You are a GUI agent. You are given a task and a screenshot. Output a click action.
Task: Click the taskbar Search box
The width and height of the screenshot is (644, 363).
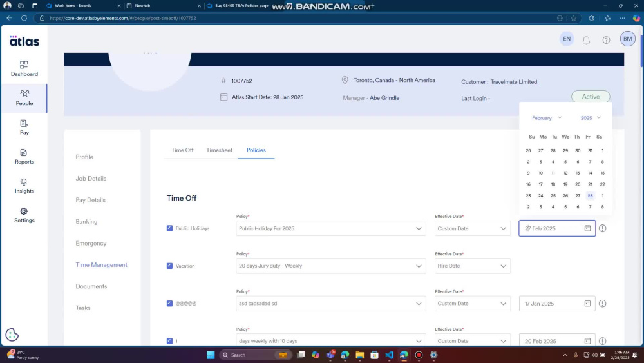click(x=256, y=355)
